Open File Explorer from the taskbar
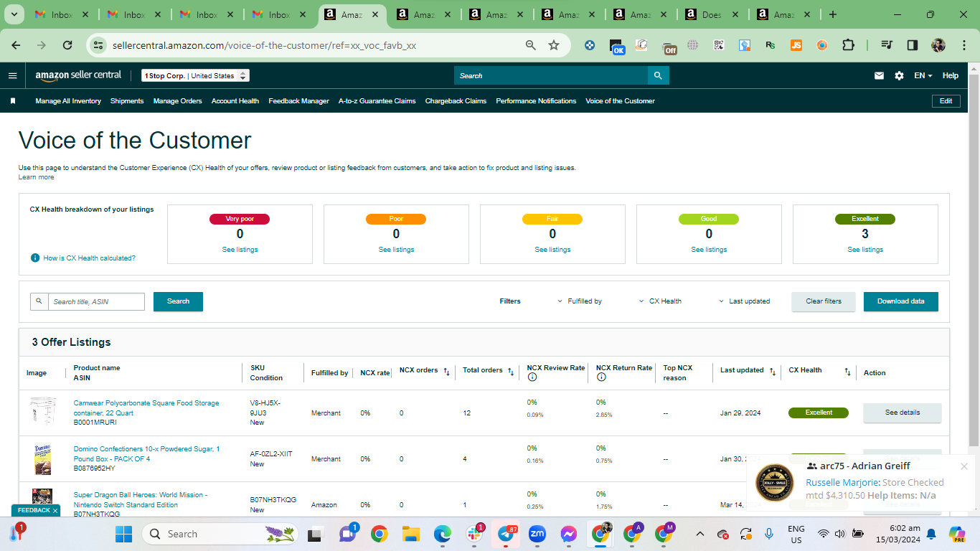This screenshot has height=551, width=980. (x=410, y=534)
